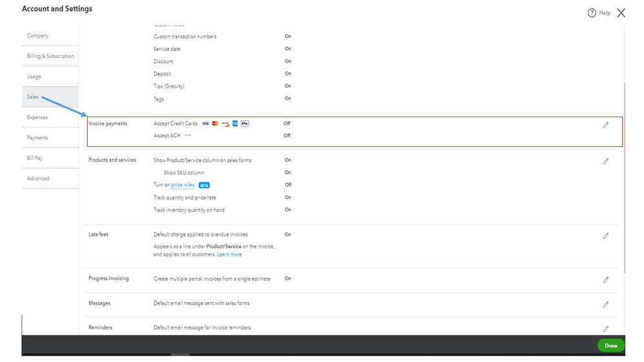Click the Reminders edit pencil icon
The height and width of the screenshot is (362, 644).
[605, 329]
